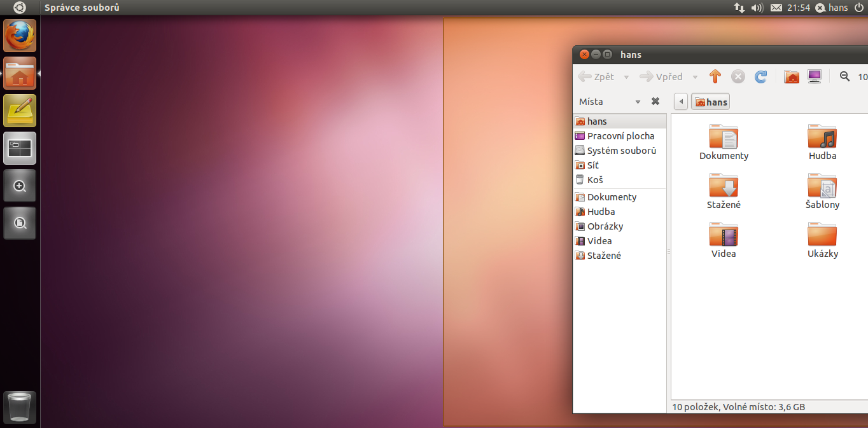Open Koš in the sidebar
The width and height of the screenshot is (868, 428).
pos(620,179)
